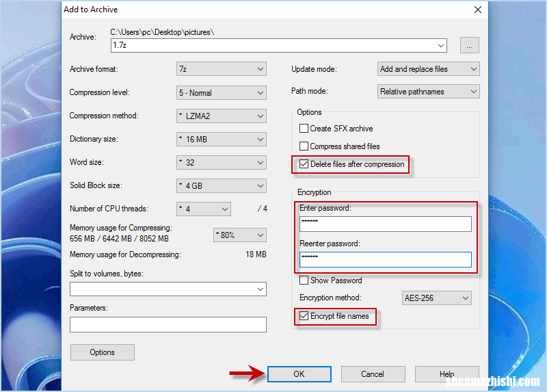This screenshot has width=547, height=392.
Task: Confirm with the OK button
Action: coord(299,374)
